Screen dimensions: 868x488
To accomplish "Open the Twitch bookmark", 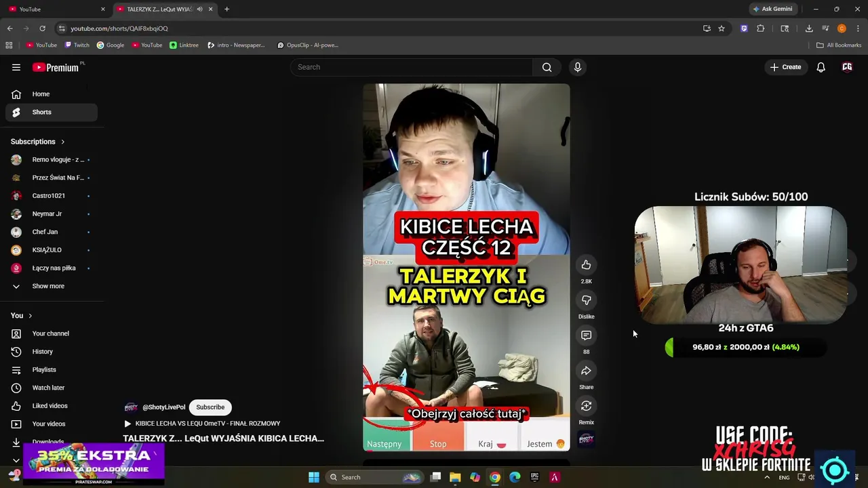I will (77, 45).
